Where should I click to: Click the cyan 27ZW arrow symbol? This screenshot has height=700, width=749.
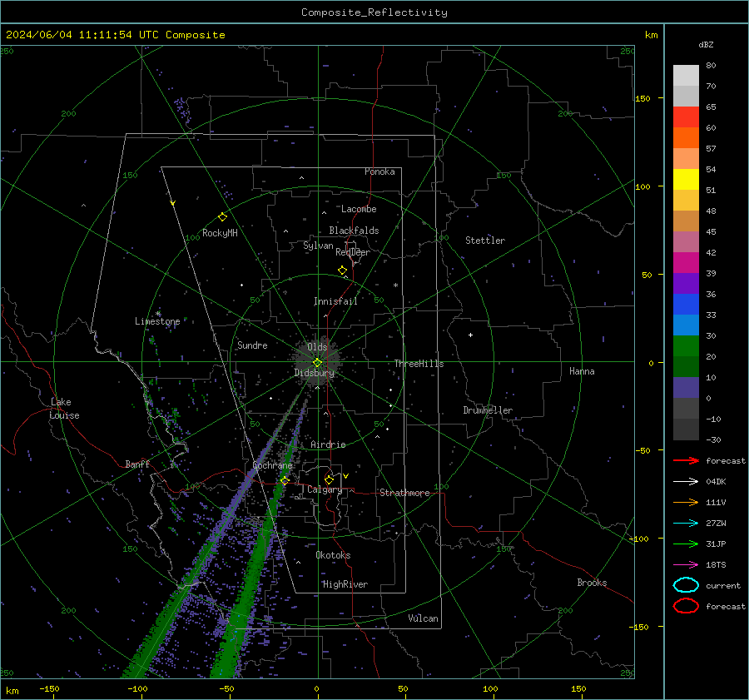click(686, 524)
